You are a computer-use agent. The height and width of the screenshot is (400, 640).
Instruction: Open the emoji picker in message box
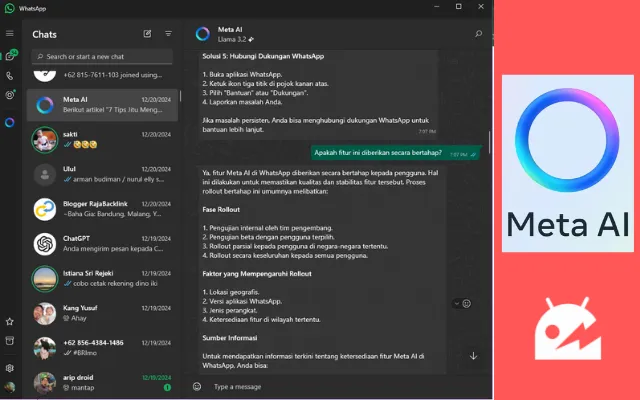tap(197, 387)
